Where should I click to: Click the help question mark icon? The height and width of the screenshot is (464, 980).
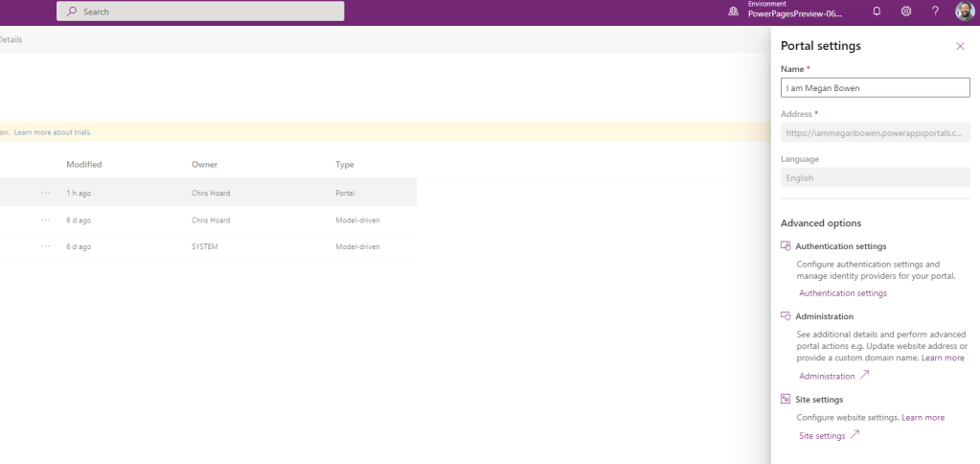click(x=936, y=12)
